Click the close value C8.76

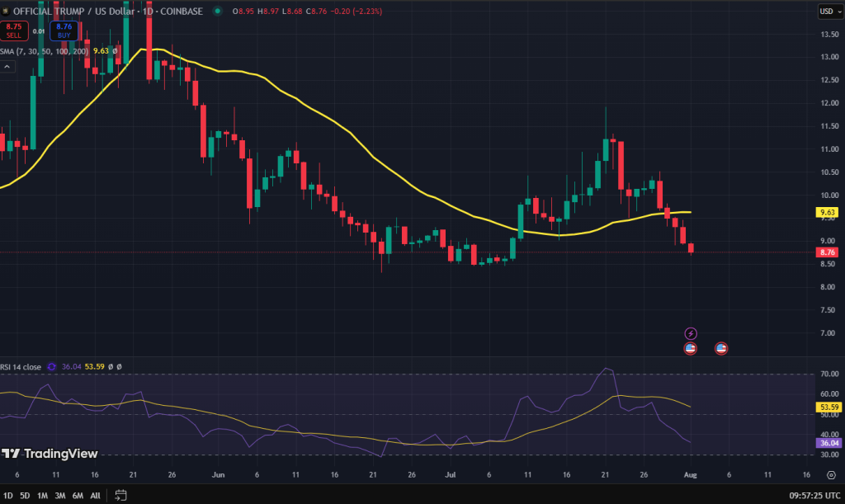[x=316, y=12]
